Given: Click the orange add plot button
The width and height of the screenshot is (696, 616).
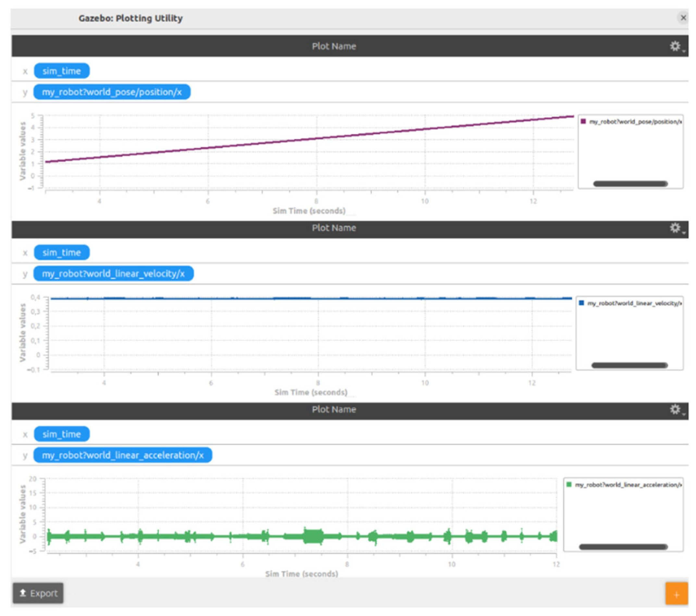Looking at the screenshot, I should 676,594.
